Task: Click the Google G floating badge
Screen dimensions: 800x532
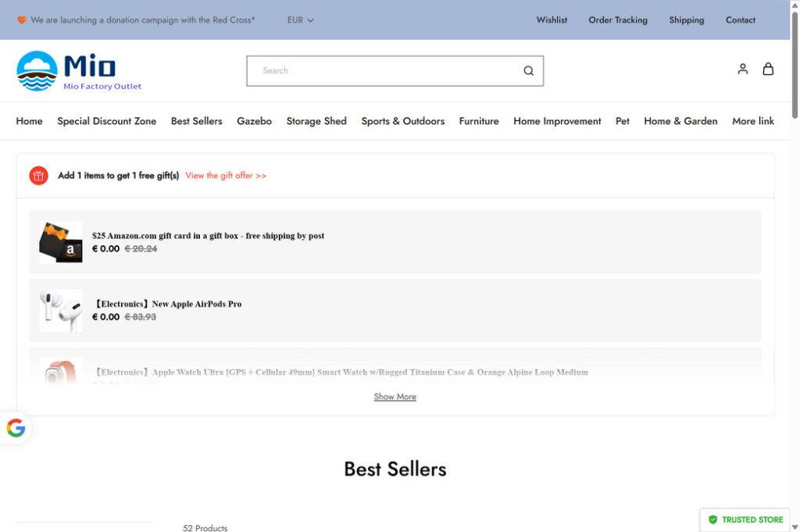Action: (16, 428)
